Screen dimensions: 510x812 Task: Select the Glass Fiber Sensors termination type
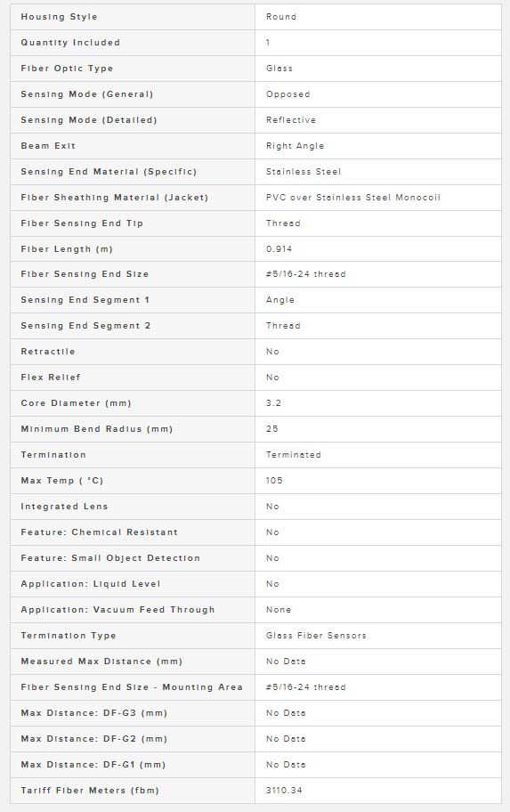pos(316,636)
